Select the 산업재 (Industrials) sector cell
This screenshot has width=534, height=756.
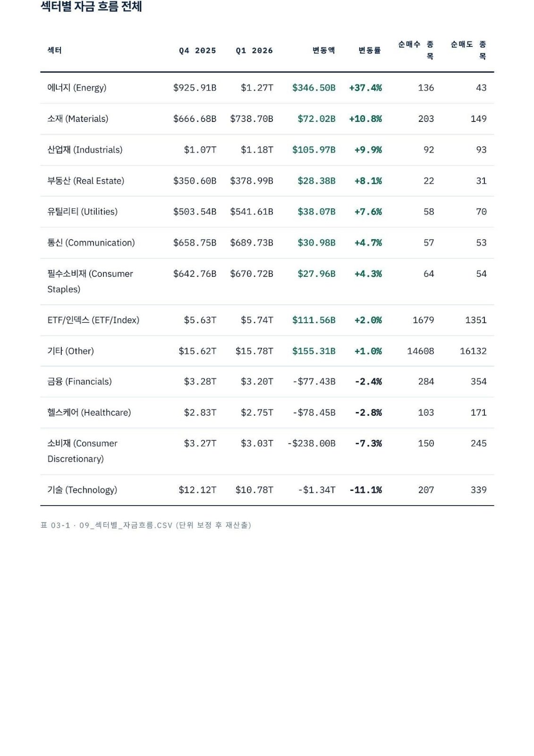(85, 150)
